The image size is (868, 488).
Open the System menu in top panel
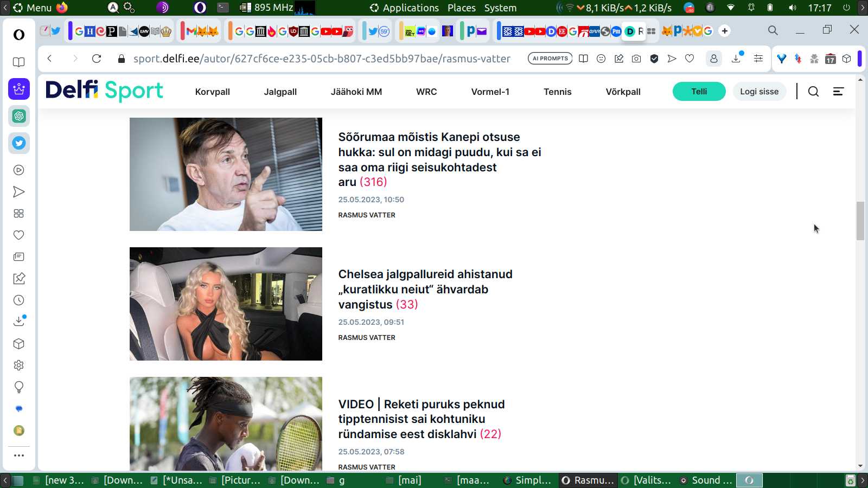(x=500, y=8)
